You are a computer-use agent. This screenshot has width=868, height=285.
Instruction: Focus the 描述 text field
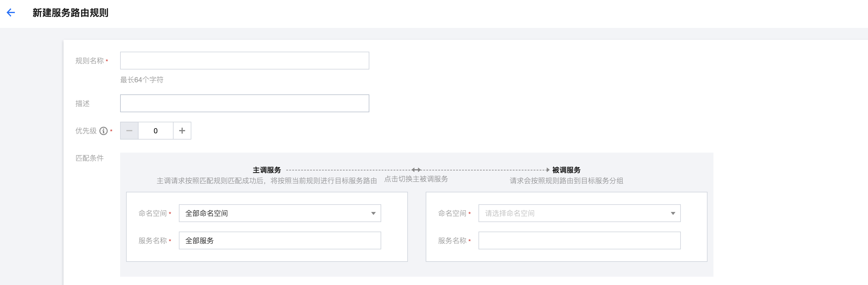244,104
